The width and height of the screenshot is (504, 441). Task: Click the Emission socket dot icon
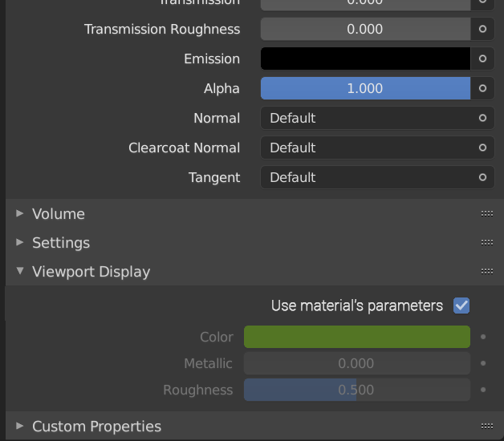tap(482, 59)
